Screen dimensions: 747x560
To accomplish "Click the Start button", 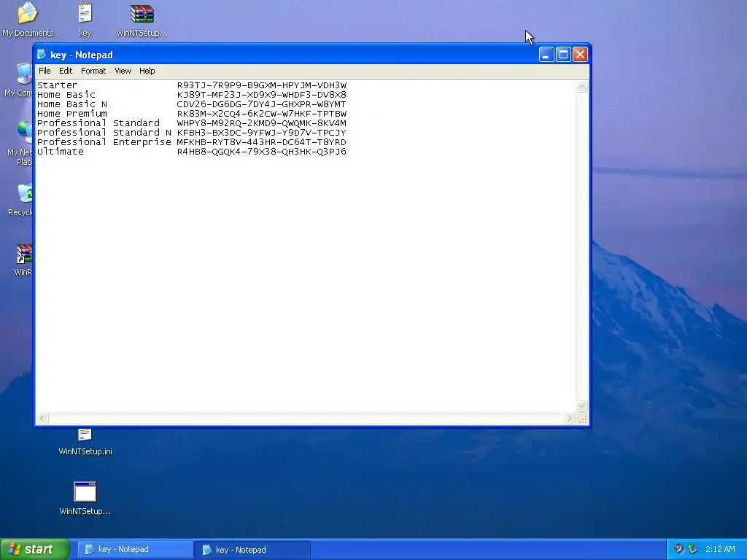I will (35, 549).
